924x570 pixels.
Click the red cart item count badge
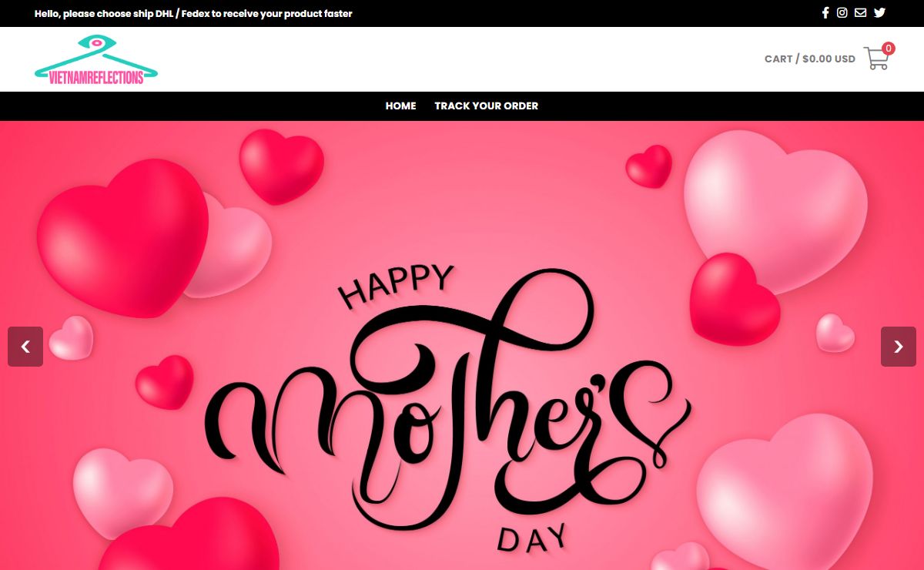[x=889, y=49]
